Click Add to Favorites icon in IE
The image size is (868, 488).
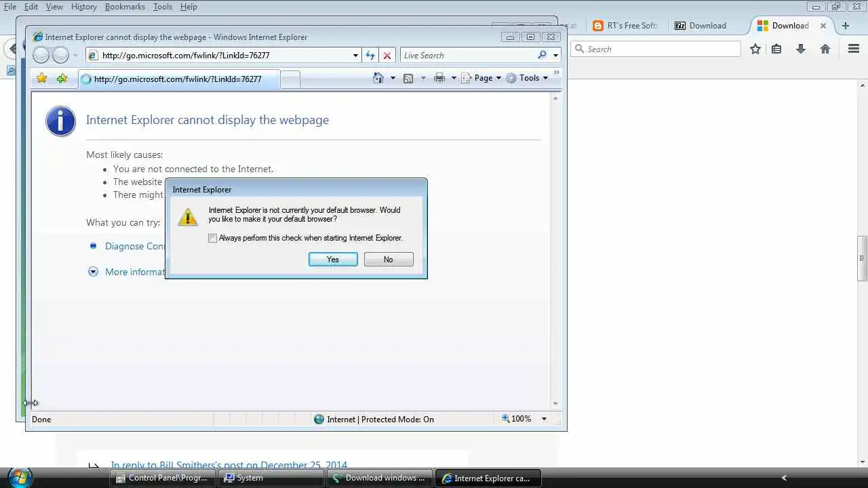(x=62, y=79)
